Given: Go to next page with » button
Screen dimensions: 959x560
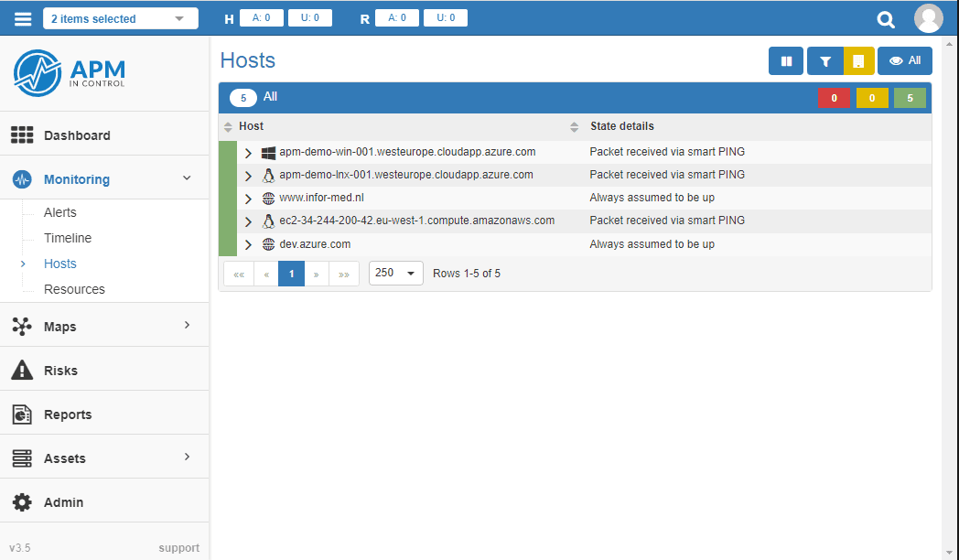Looking at the screenshot, I should (x=317, y=274).
